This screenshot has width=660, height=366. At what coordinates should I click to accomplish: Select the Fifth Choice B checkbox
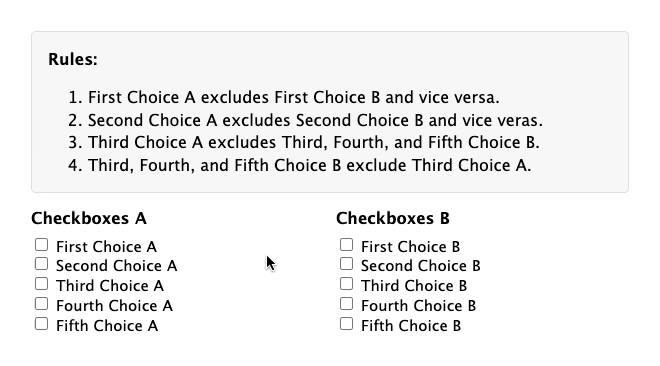tap(346, 324)
